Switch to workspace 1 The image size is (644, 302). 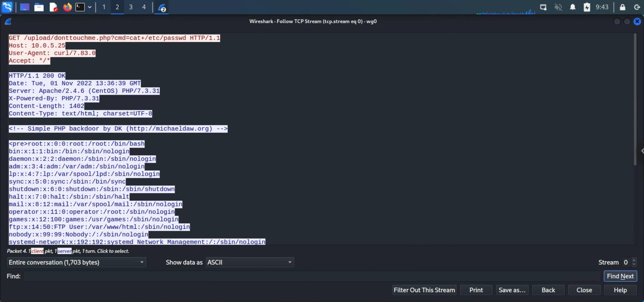(x=104, y=7)
